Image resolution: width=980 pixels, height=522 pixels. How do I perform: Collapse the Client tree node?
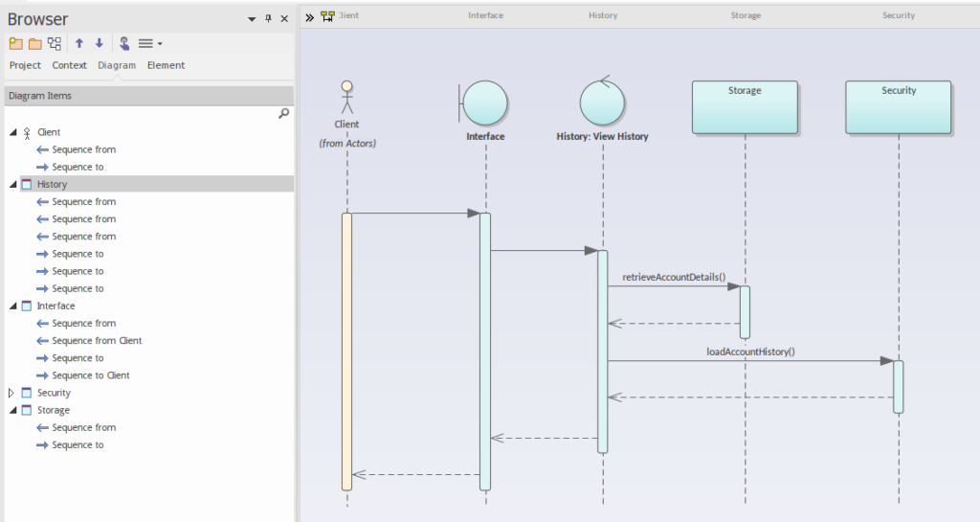click(12, 132)
